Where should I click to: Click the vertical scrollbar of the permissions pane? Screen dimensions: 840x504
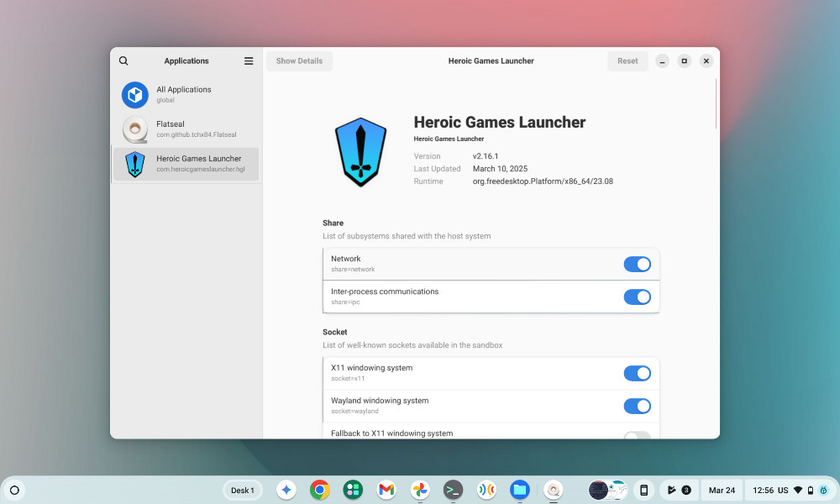pyautogui.click(x=716, y=104)
